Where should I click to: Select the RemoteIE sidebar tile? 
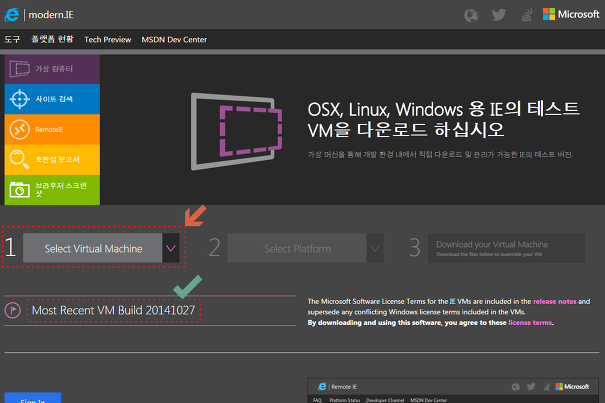[52, 129]
